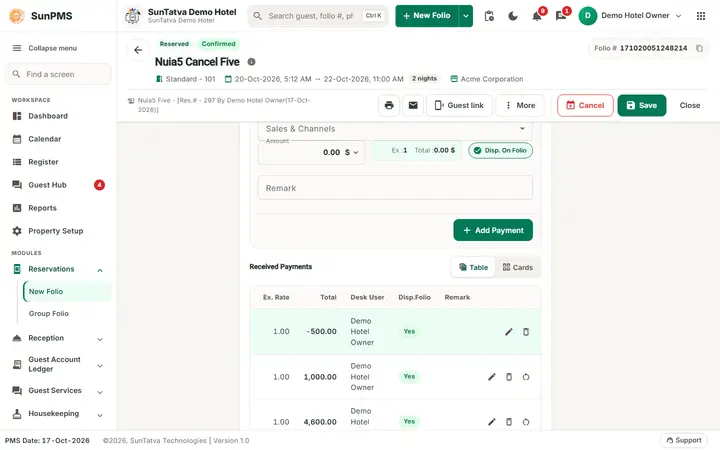Edit the -500.00 payment row
The image size is (720, 450).
(x=509, y=332)
